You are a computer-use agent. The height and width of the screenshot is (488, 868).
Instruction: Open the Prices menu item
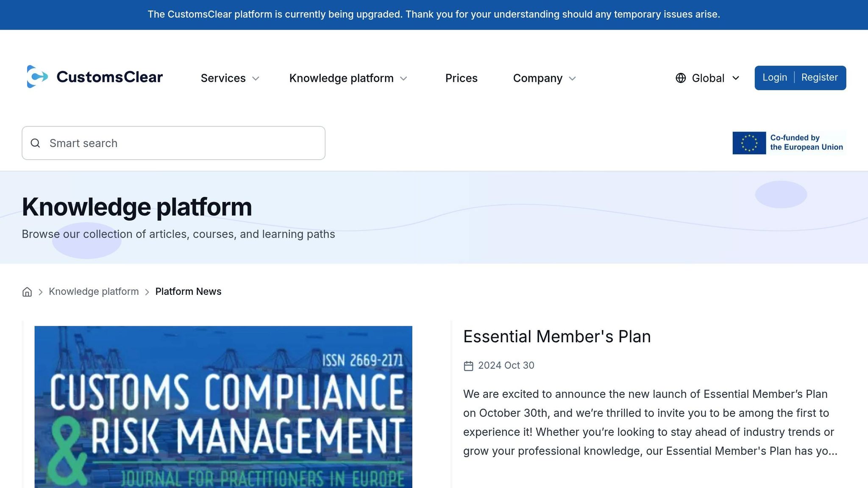pos(461,78)
